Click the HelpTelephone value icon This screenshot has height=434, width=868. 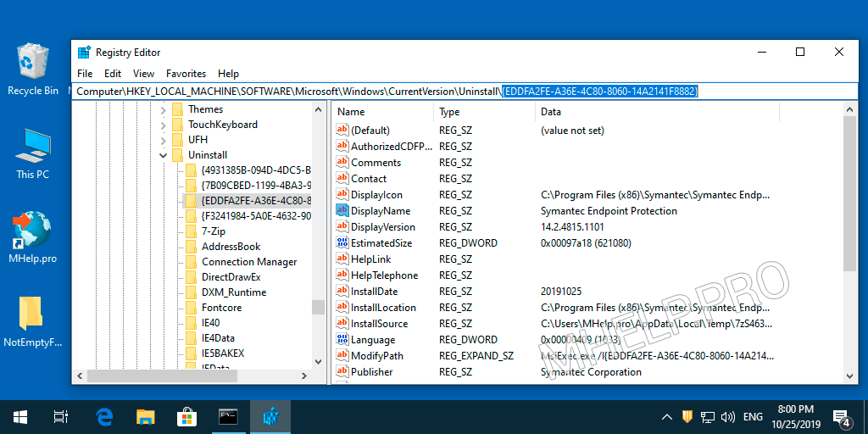tap(342, 275)
